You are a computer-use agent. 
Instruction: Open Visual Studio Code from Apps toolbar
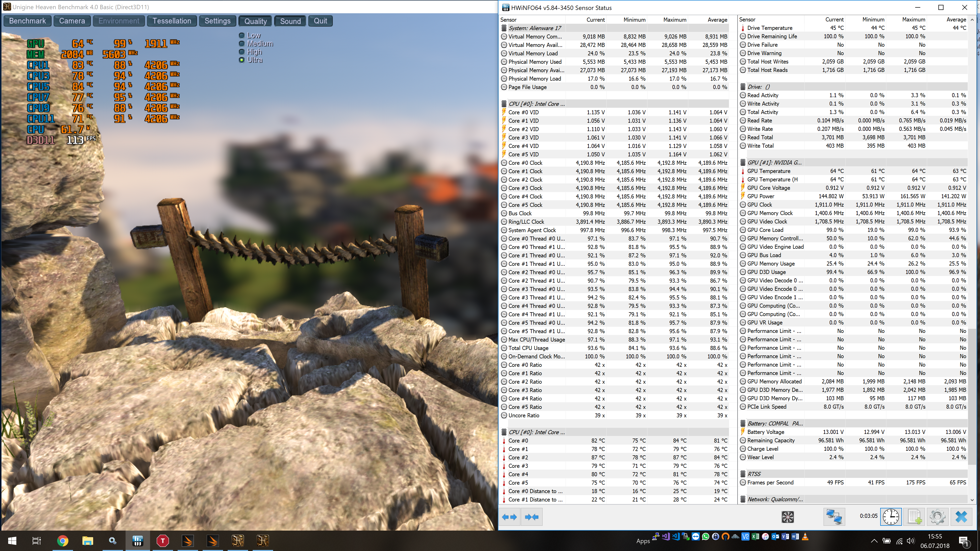click(676, 536)
